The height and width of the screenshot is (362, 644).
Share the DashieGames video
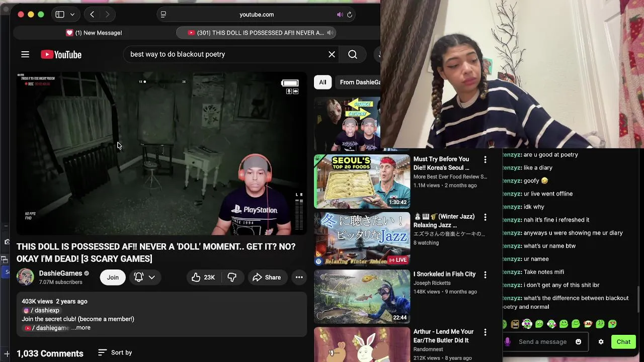tap(267, 278)
